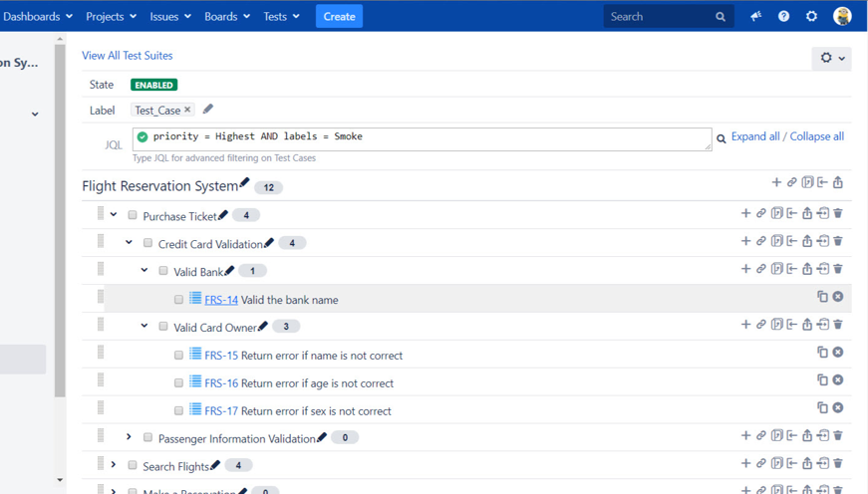Check the Valid Bank checkbox
868x494 pixels.
(x=163, y=271)
